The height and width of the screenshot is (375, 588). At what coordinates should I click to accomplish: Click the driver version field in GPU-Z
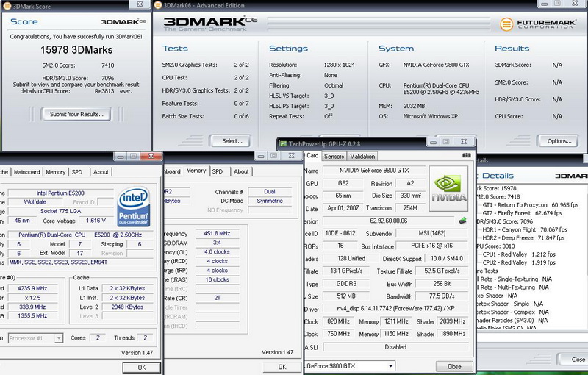coord(395,309)
